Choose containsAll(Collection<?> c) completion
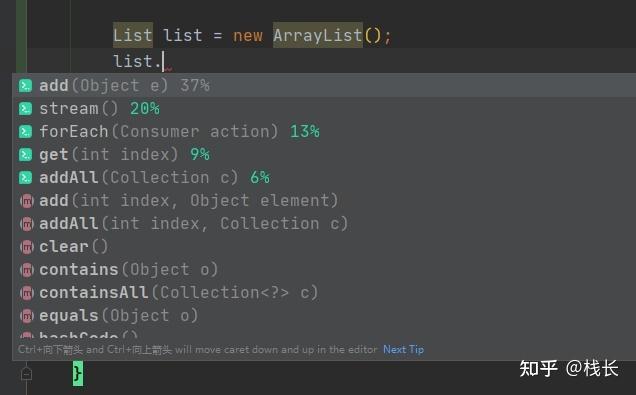 coord(324,292)
